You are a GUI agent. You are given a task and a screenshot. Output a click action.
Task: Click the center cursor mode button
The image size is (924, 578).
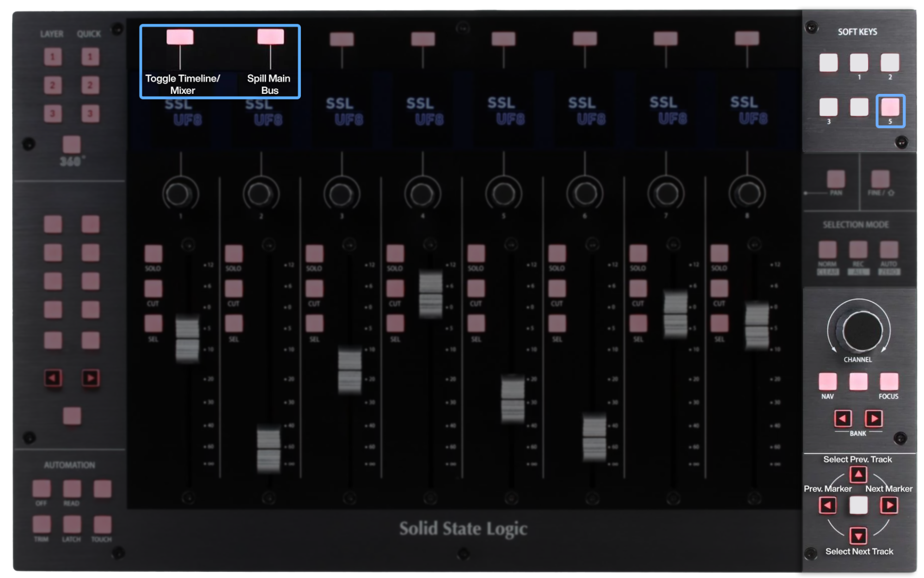(858, 505)
